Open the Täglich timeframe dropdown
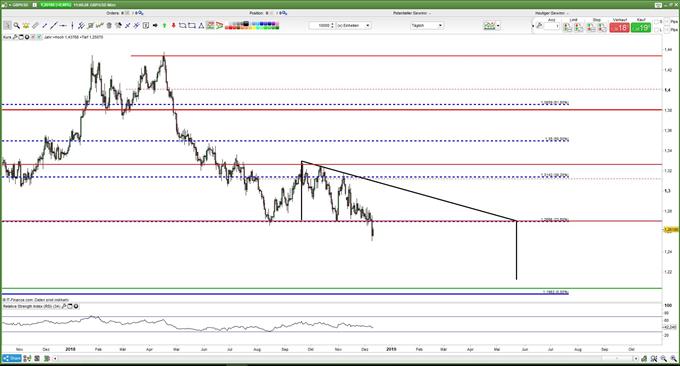 coord(427,26)
